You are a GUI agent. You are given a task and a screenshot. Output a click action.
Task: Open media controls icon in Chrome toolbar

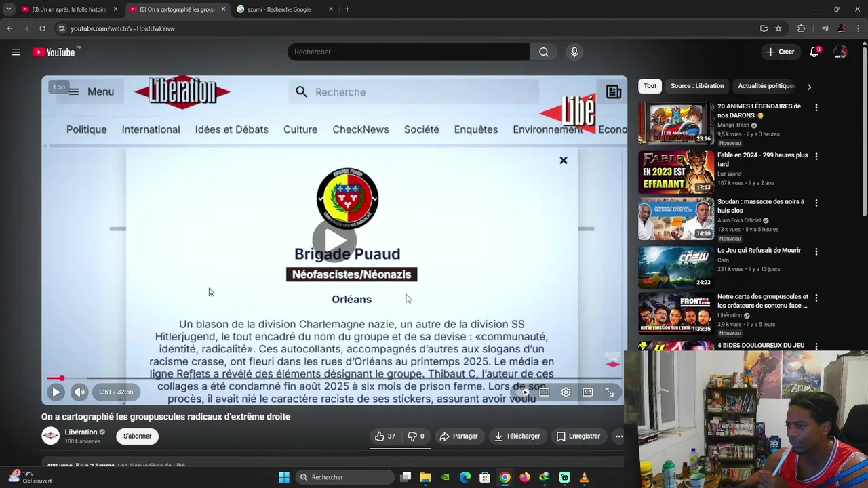(x=825, y=28)
